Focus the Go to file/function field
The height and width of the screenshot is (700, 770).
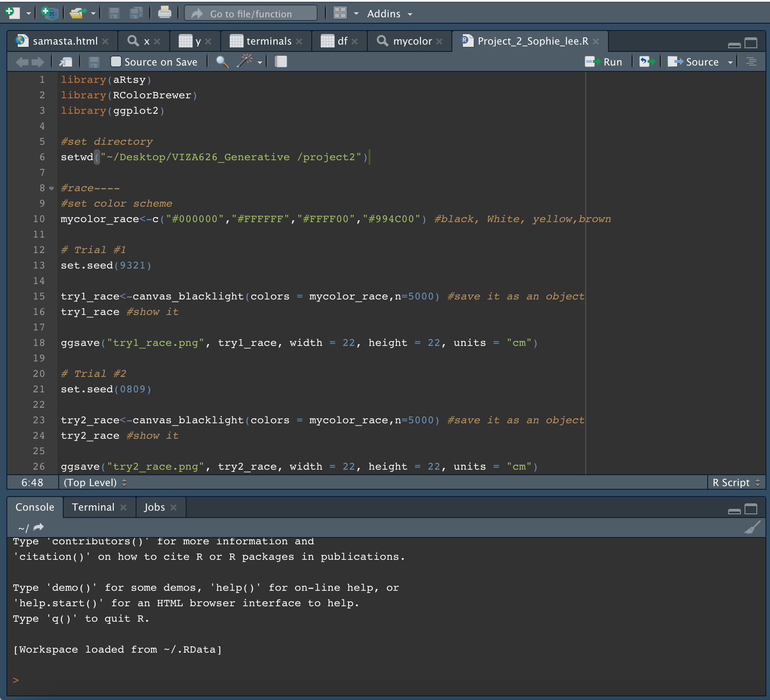click(x=251, y=14)
